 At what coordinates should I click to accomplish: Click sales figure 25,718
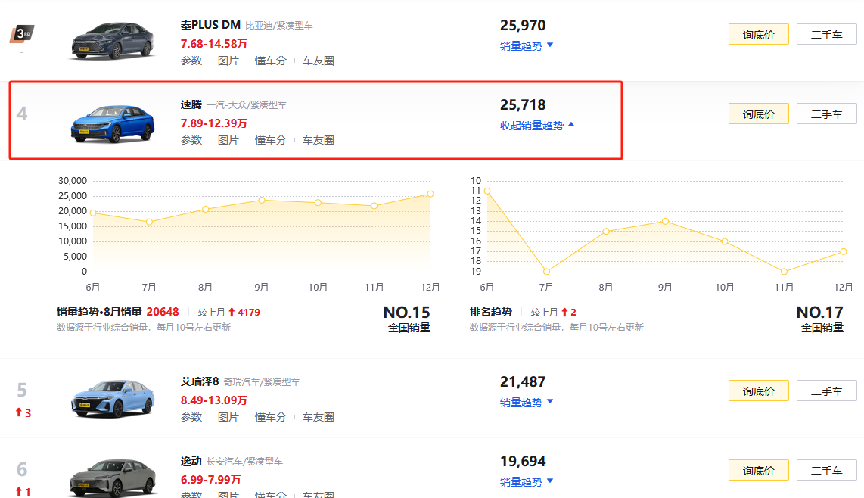(522, 105)
